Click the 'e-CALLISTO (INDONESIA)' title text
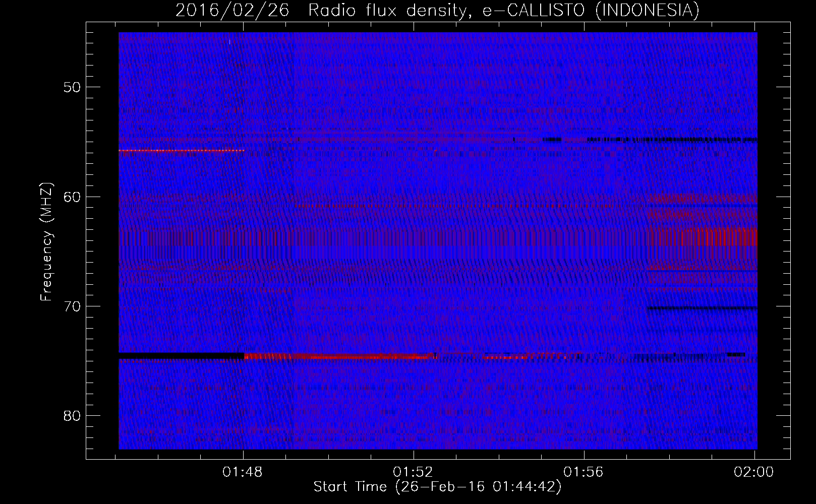Screen dimensions: 816x504 tap(591, 11)
